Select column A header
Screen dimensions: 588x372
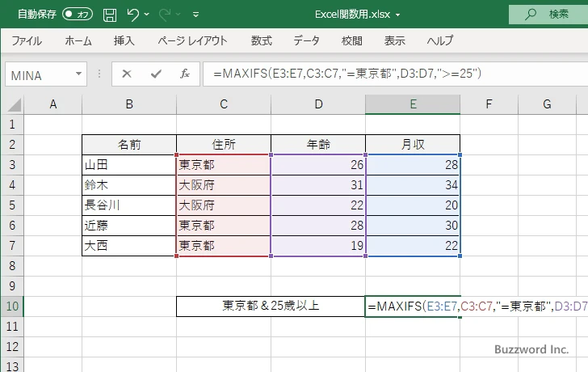coord(52,104)
